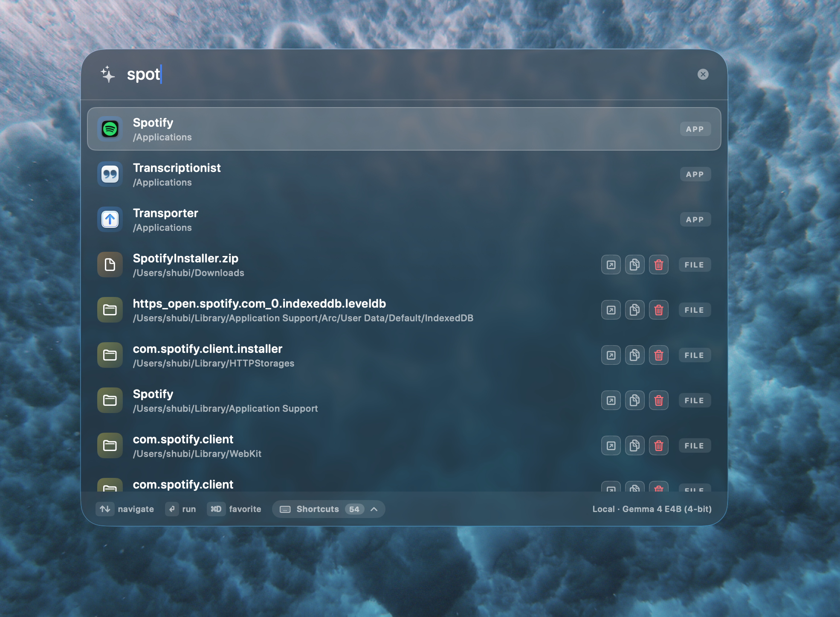
Task: Delete com.spotify.client.installer with the trash icon
Action: (x=659, y=355)
